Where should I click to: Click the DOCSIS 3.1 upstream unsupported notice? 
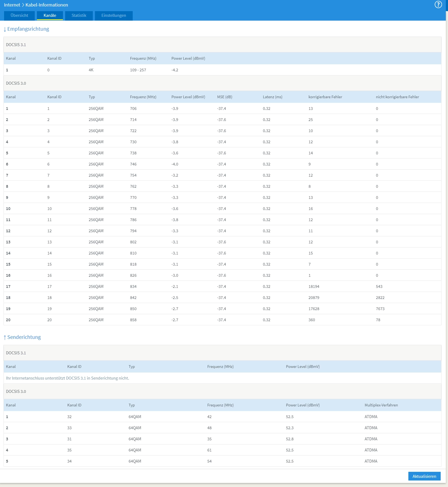click(68, 378)
